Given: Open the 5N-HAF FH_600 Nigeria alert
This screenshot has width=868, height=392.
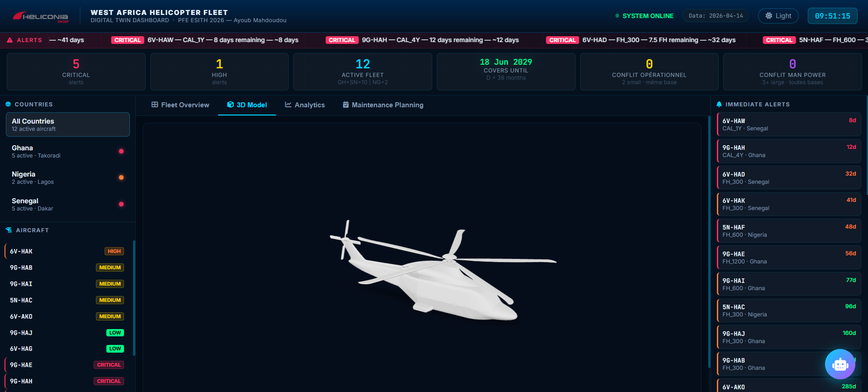Looking at the screenshot, I should tap(789, 231).
